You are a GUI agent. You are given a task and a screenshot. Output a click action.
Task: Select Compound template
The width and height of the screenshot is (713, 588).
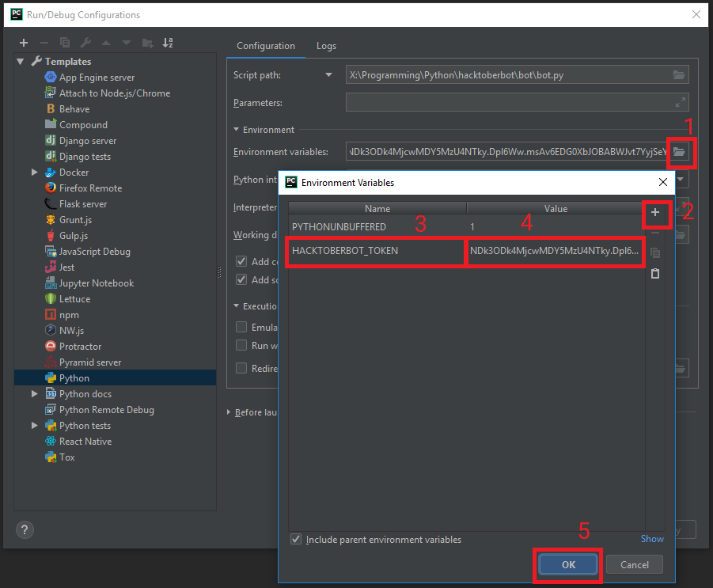click(76, 124)
